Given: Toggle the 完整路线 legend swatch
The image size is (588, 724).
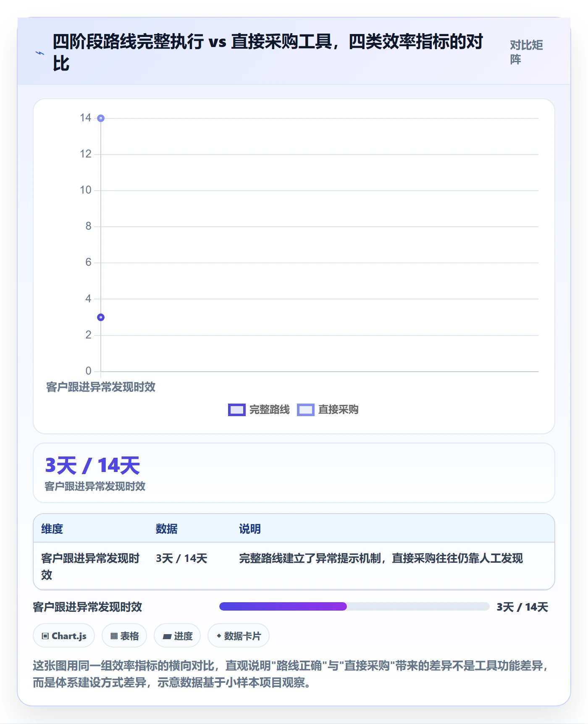Looking at the screenshot, I should (237, 409).
